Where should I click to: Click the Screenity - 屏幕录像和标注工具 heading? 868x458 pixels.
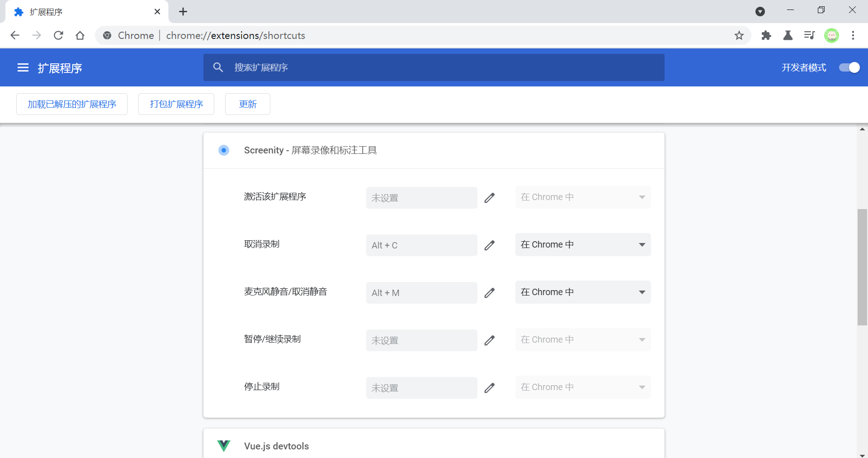pos(311,150)
